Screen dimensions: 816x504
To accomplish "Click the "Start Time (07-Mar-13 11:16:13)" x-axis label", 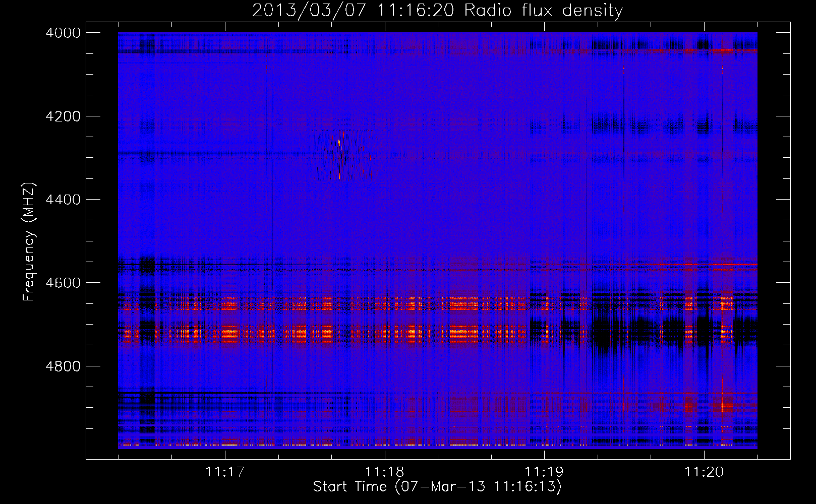I will (x=437, y=487).
